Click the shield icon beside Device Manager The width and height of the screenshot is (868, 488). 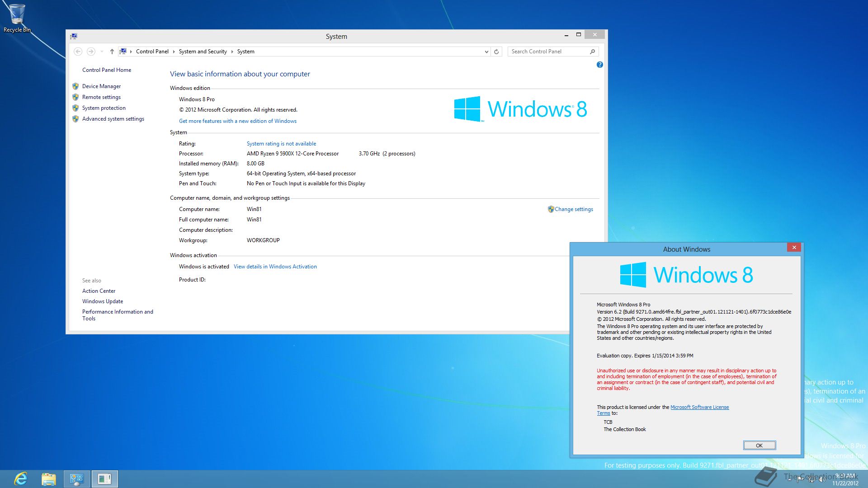pyautogui.click(x=75, y=86)
